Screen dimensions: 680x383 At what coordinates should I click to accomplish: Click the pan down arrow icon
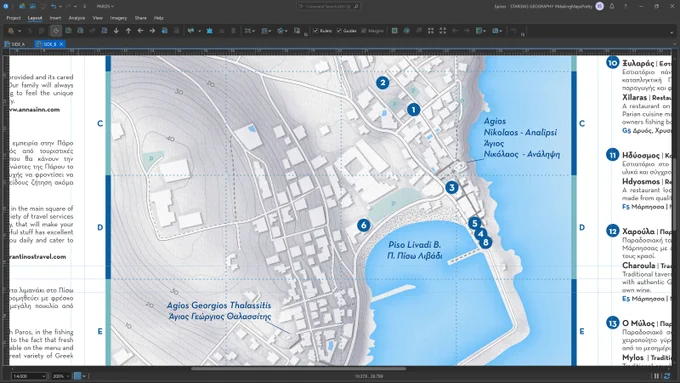point(116,31)
